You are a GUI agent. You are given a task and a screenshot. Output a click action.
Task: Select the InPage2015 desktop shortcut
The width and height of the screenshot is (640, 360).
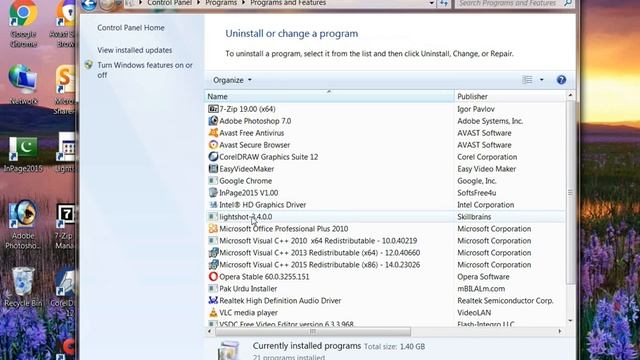click(x=23, y=154)
